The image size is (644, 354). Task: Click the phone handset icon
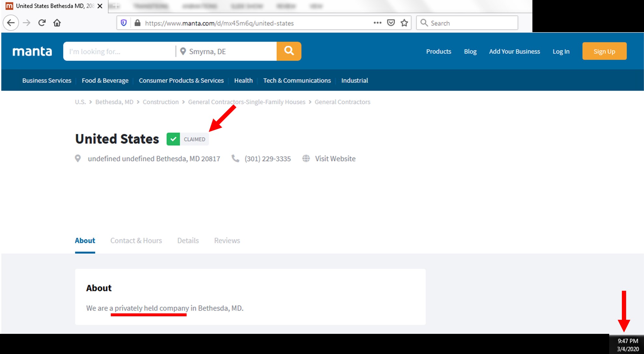[x=235, y=158]
